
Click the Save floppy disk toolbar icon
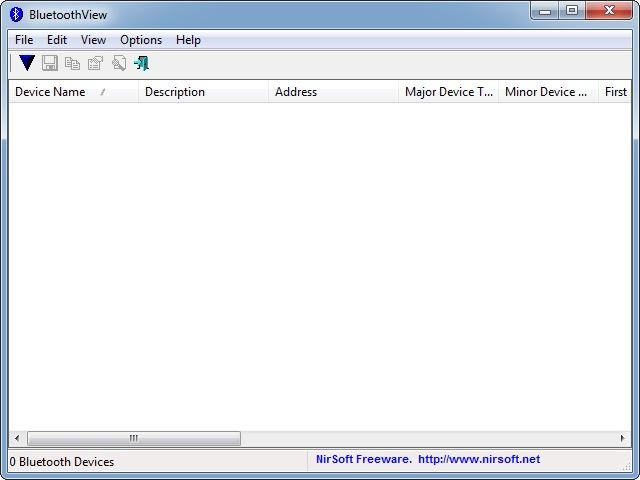50,63
